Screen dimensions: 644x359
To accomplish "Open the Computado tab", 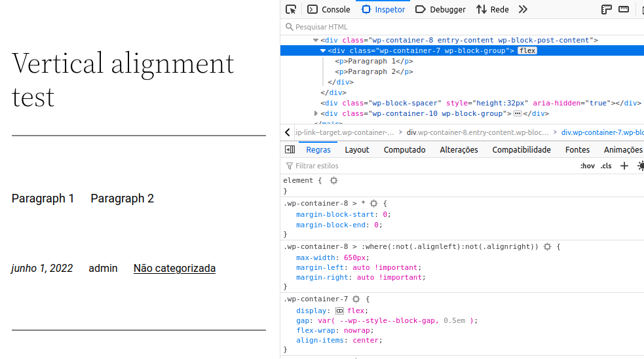I will 405,150.
